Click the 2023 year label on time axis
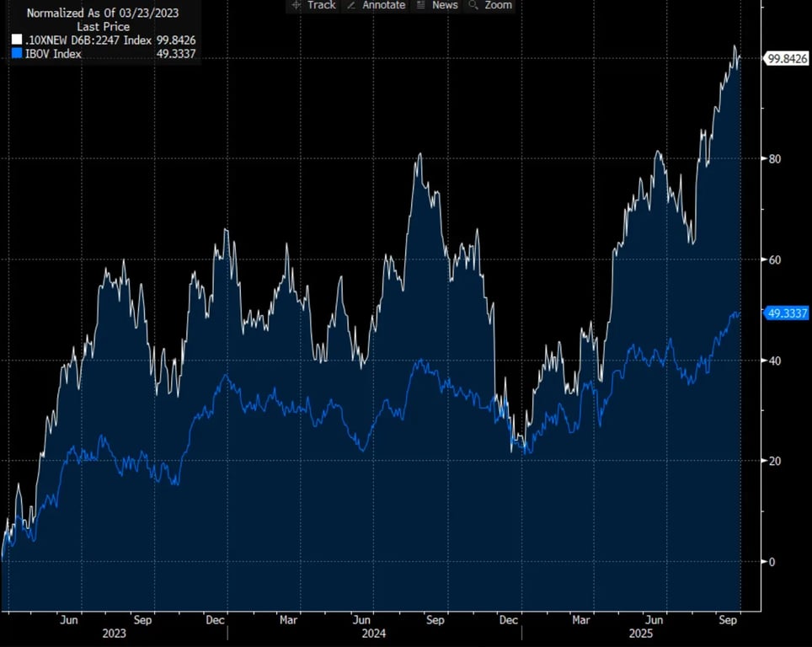Viewport: 812px width, 647px height. 115,633
